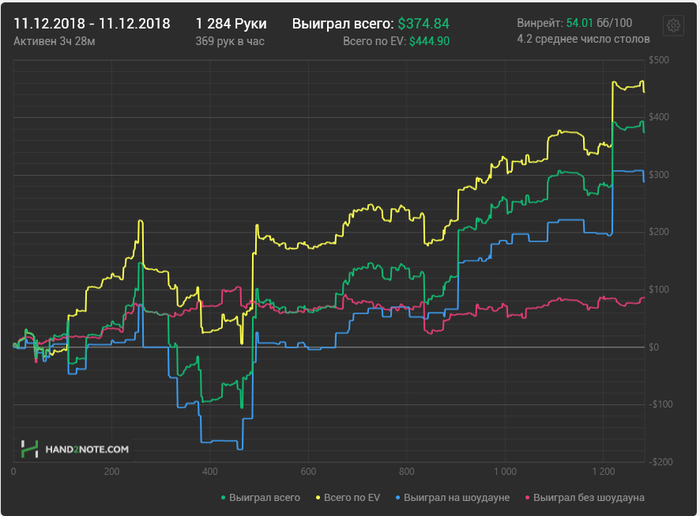Toggle 'Выиграл всего' green legend series
This screenshot has width=700, height=516.
pyautogui.click(x=261, y=497)
